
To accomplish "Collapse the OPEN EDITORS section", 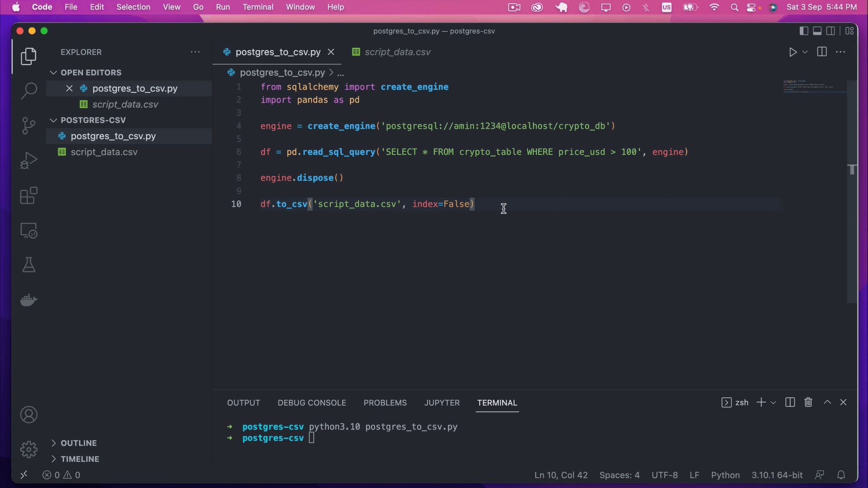I will (x=53, y=72).
